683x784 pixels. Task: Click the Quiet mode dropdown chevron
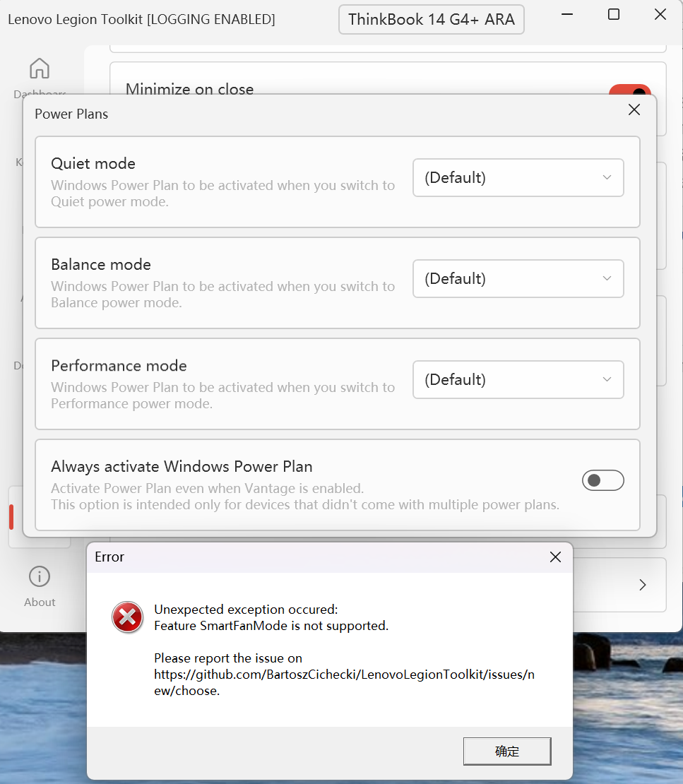tap(606, 177)
